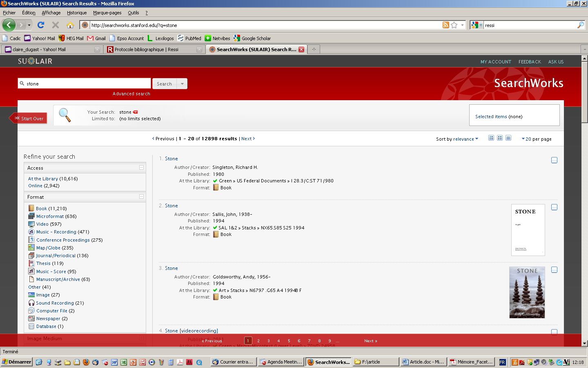Image resolution: width=588 pixels, height=368 pixels.
Task: Click the Démarrer start button
Action: point(17,362)
